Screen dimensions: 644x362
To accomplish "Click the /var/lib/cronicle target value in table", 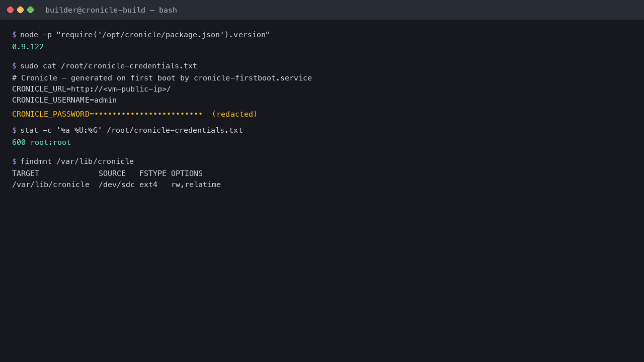I will 51,185.
